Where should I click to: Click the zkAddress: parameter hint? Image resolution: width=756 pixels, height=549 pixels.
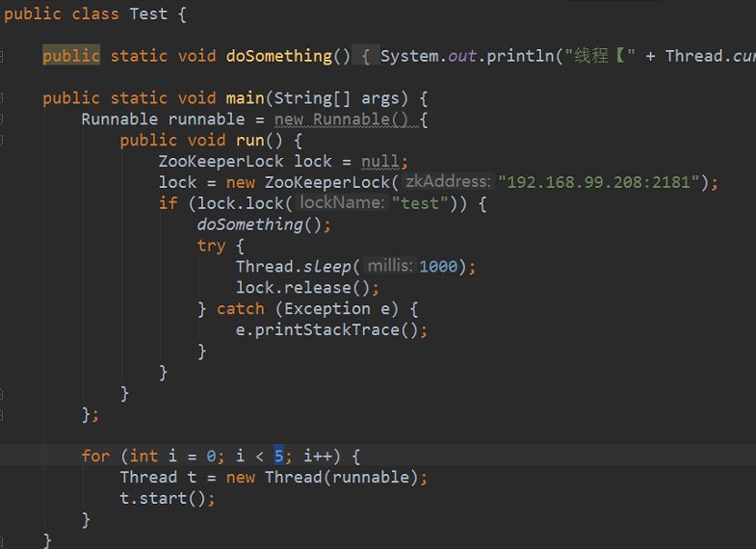point(448,182)
